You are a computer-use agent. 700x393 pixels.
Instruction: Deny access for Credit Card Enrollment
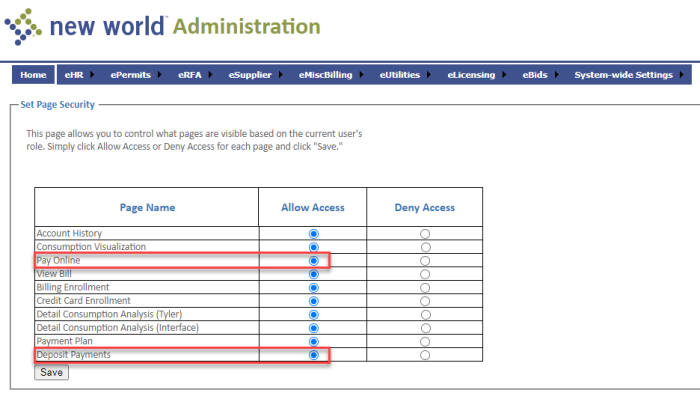pos(425,301)
